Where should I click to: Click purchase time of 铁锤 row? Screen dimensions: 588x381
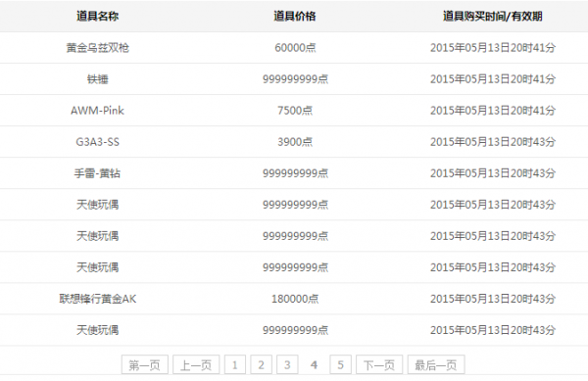click(x=492, y=79)
